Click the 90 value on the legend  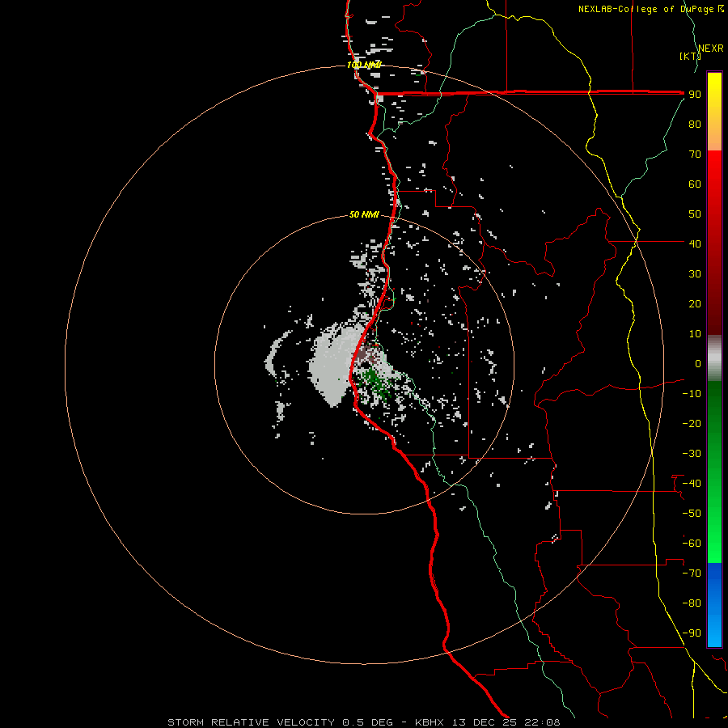tap(695, 95)
